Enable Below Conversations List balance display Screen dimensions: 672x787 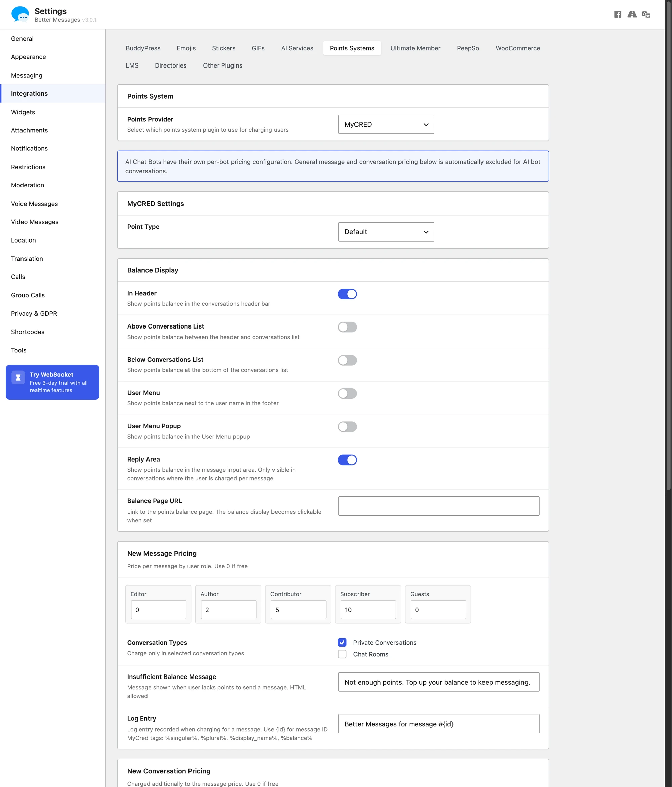(347, 360)
